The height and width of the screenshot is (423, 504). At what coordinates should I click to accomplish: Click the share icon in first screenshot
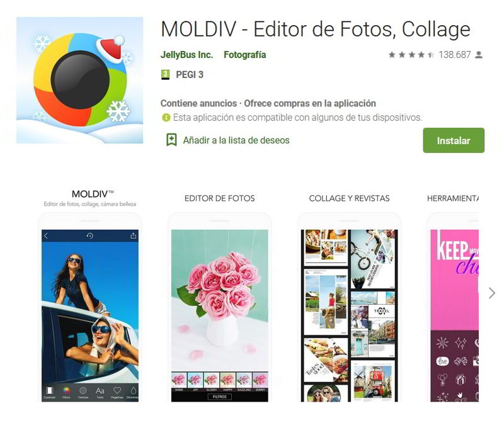point(134,236)
